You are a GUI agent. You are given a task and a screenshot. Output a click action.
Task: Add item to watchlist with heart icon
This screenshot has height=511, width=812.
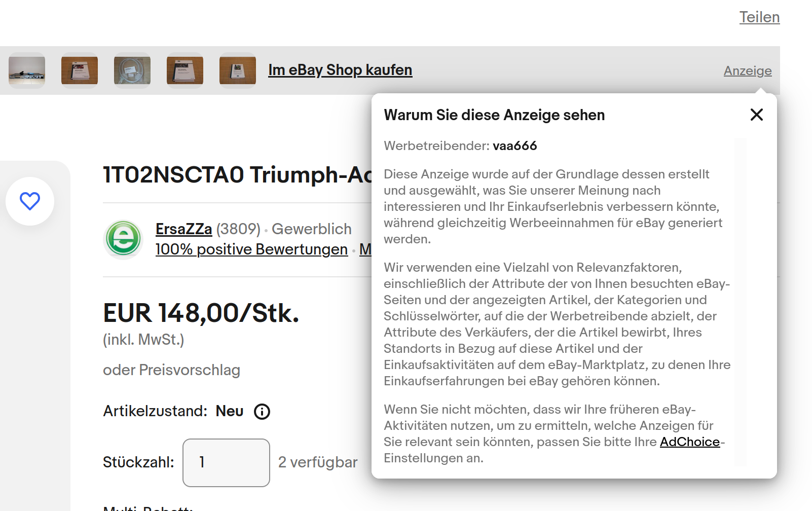pyautogui.click(x=30, y=201)
